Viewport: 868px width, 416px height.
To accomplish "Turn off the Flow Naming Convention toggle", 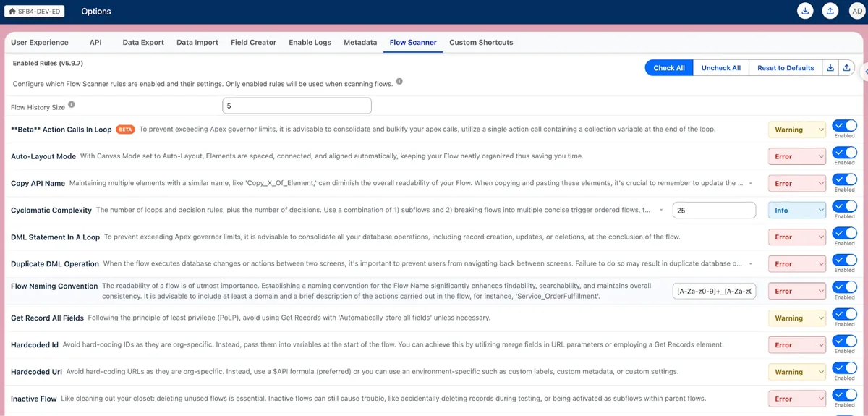I will (x=844, y=287).
